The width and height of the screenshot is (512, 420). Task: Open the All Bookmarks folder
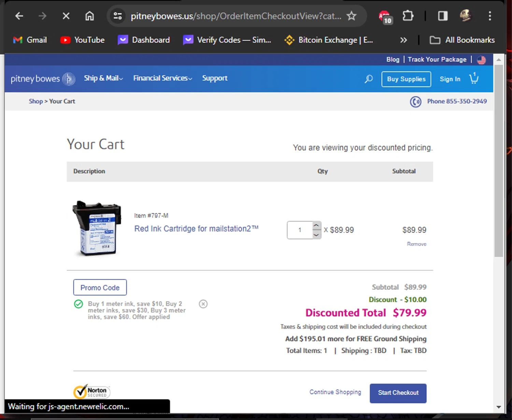(x=462, y=40)
